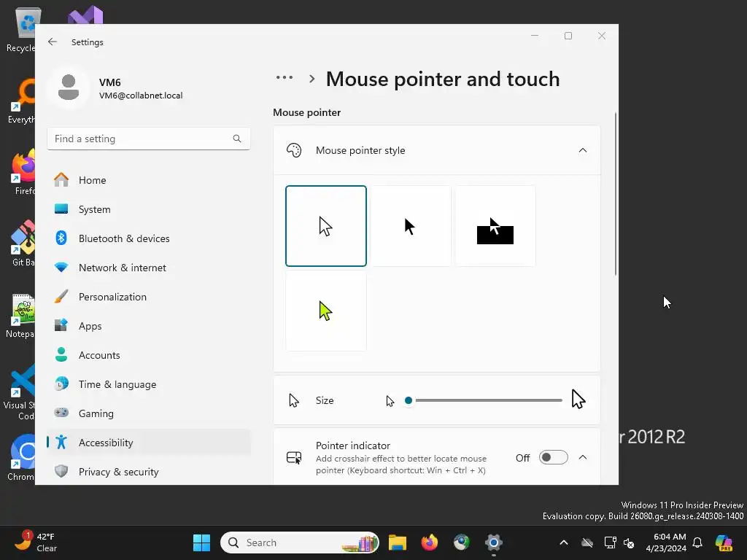Viewport: 747px width, 560px height.
Task: Collapse the Mouse pointer style section
Action: 582,150
